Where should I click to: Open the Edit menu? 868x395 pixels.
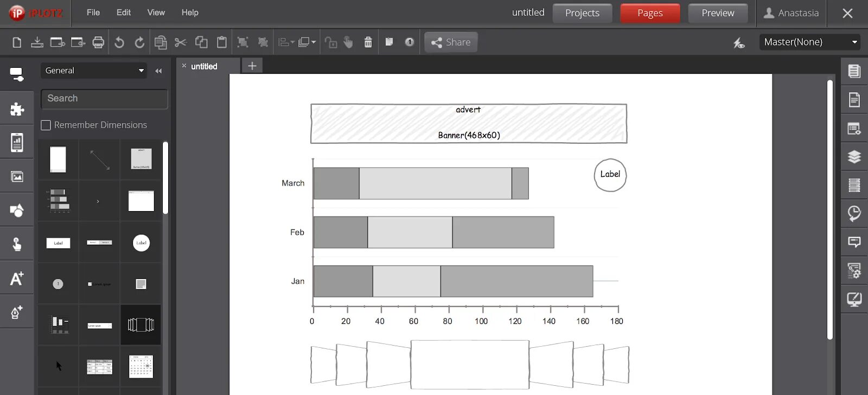pos(124,12)
